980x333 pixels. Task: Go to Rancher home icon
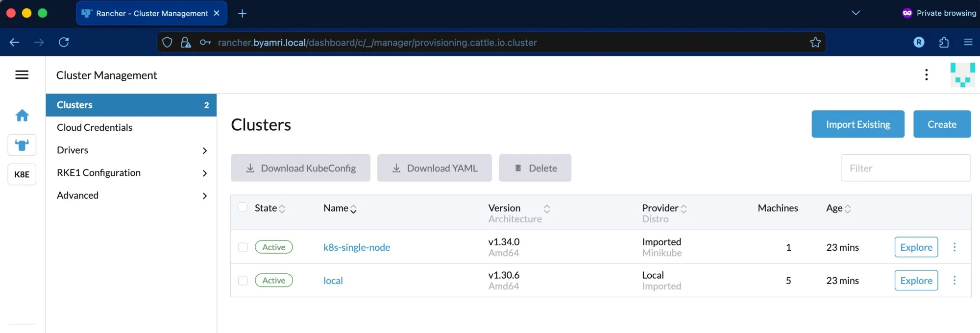22,116
